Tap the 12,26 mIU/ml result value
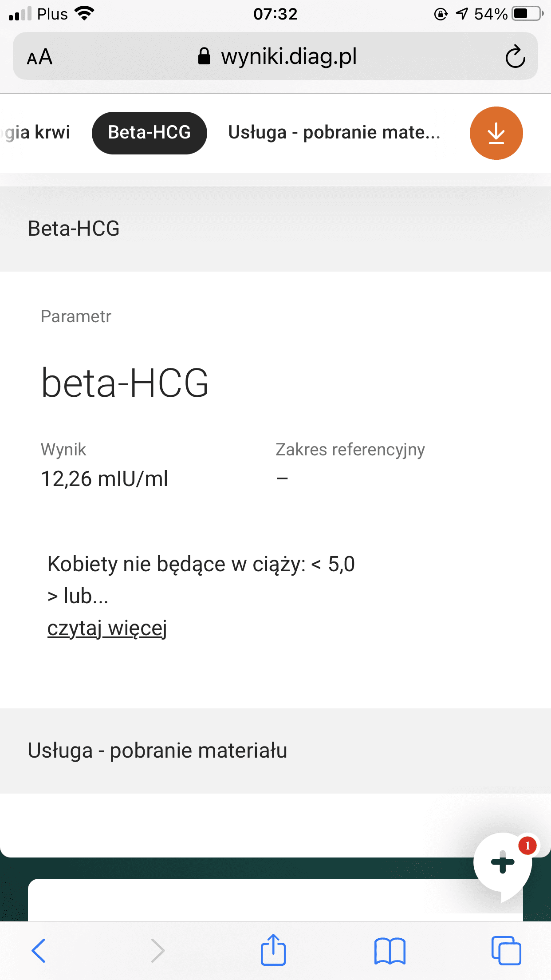 coord(104,479)
